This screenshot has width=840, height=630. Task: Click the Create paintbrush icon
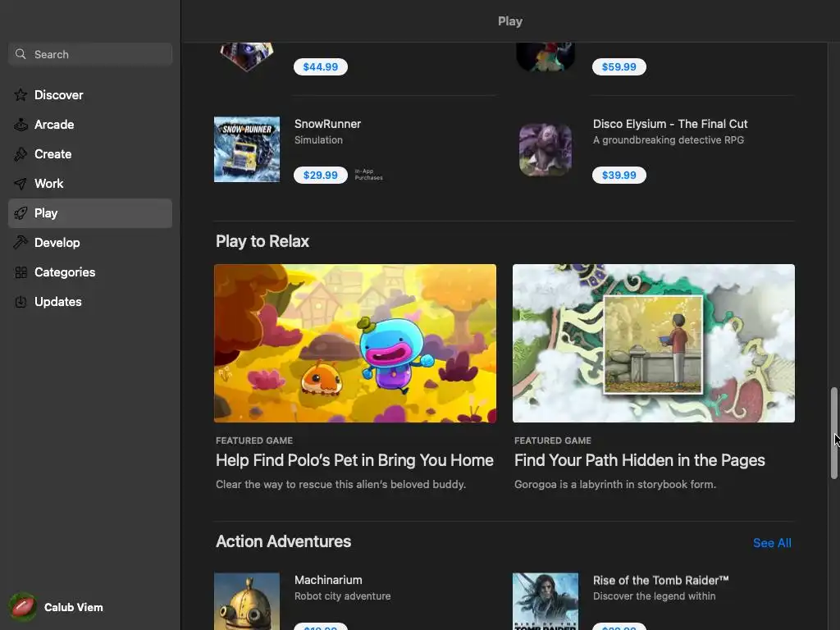(21, 154)
